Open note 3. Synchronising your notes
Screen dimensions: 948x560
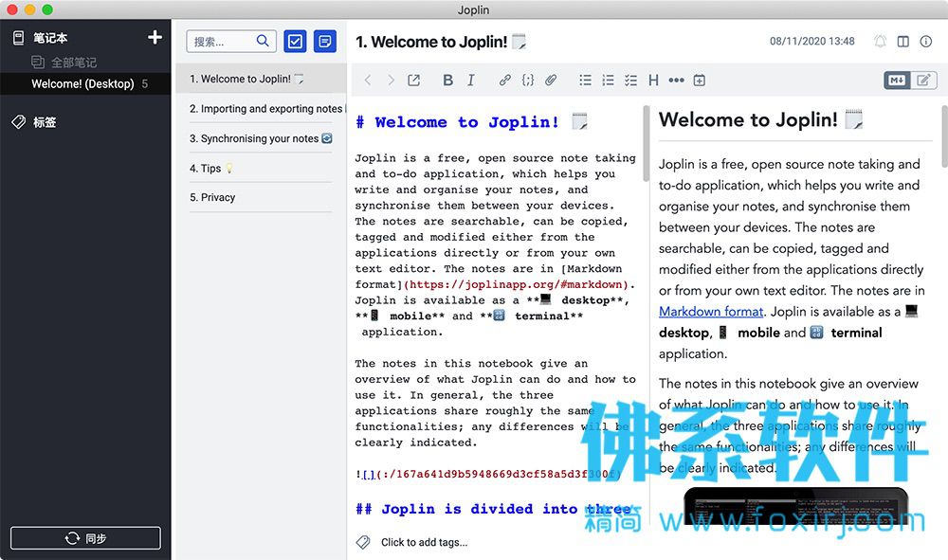pyautogui.click(x=261, y=138)
